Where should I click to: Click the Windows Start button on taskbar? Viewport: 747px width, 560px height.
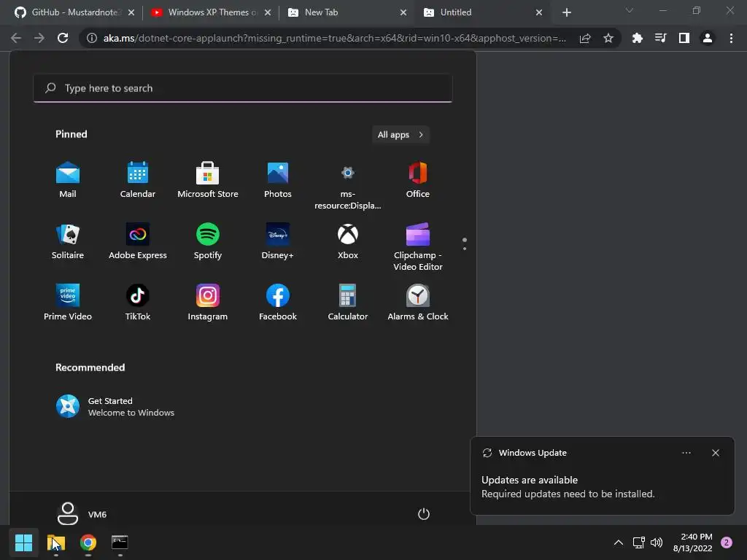pos(23,542)
